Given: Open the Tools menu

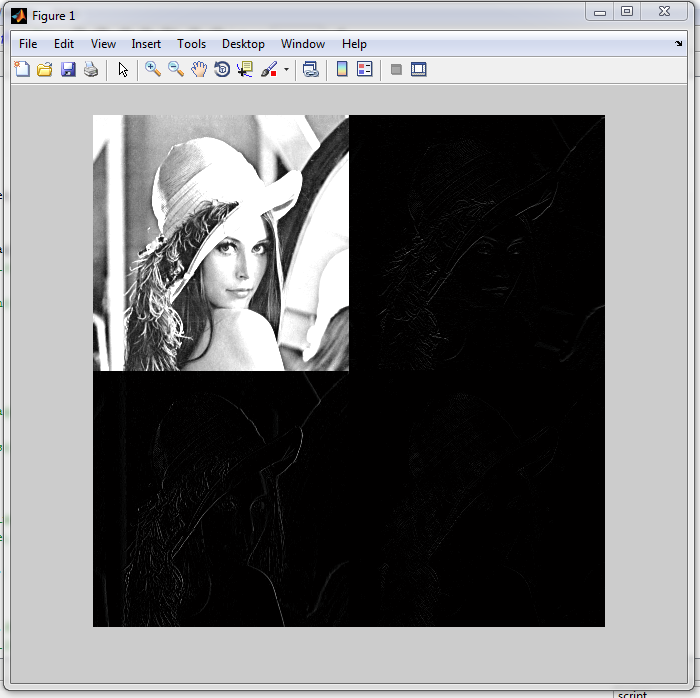Looking at the screenshot, I should pyautogui.click(x=192, y=44).
